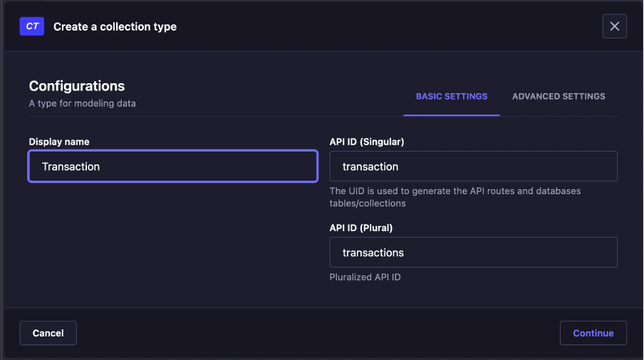Close the Create a collection type dialog
The width and height of the screenshot is (644, 360).
pyautogui.click(x=614, y=27)
